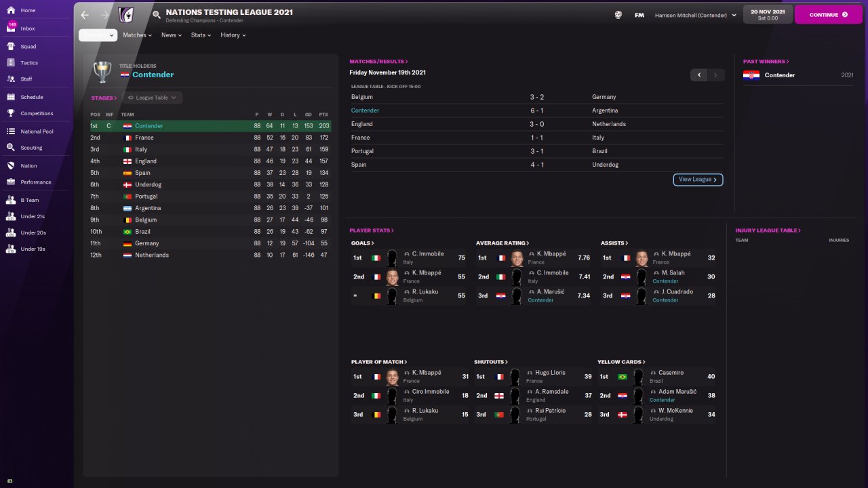
Task: Click the Performance briefcase icon
Action: 11,182
